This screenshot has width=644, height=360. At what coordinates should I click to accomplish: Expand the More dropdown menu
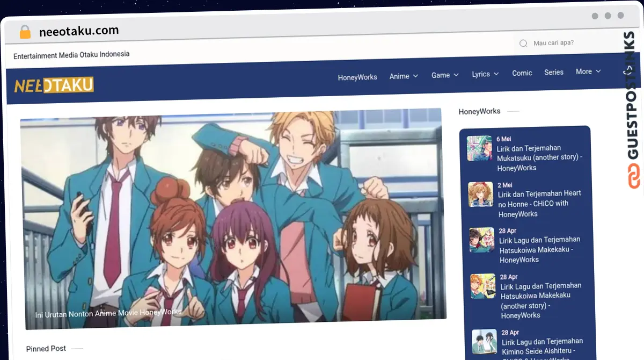pyautogui.click(x=588, y=71)
